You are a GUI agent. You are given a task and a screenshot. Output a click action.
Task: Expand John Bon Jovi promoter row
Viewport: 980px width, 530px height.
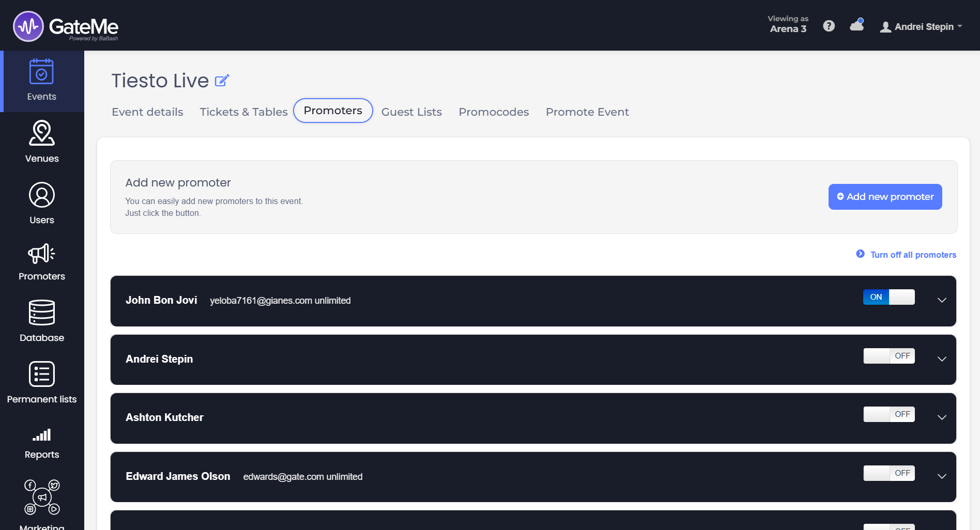pyautogui.click(x=942, y=300)
